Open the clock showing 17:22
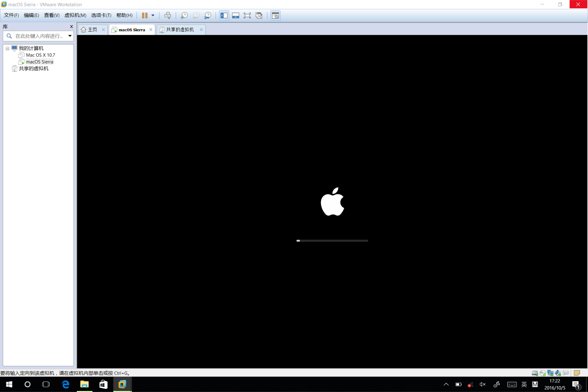588x392 pixels. pyautogui.click(x=555, y=384)
